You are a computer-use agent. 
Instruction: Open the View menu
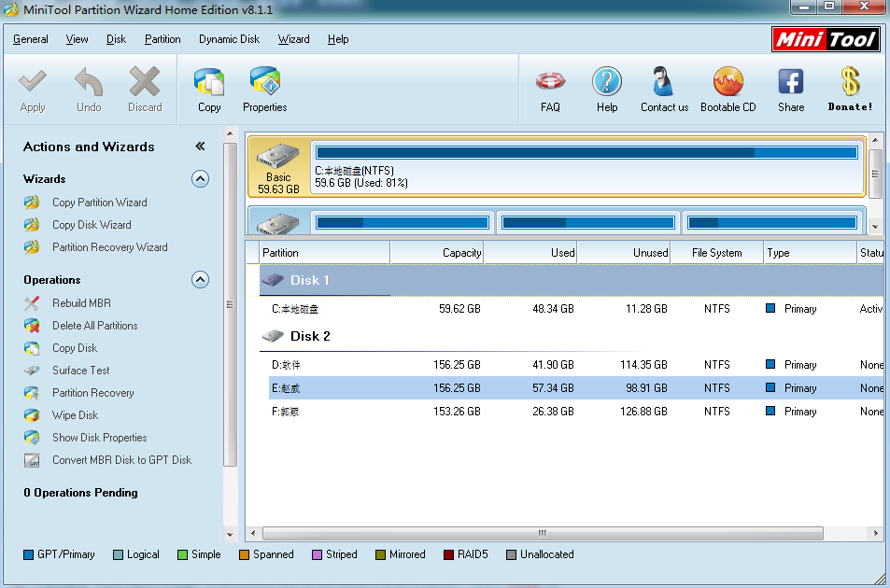[77, 39]
